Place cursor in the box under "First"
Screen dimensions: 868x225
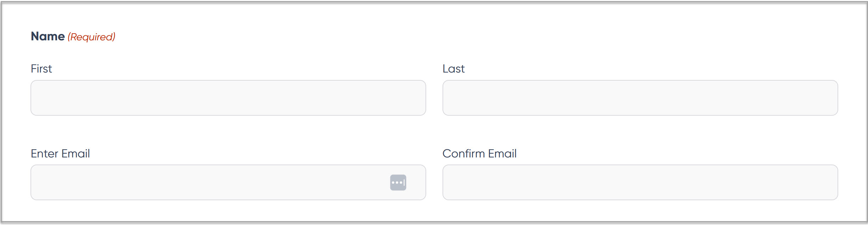[228, 98]
